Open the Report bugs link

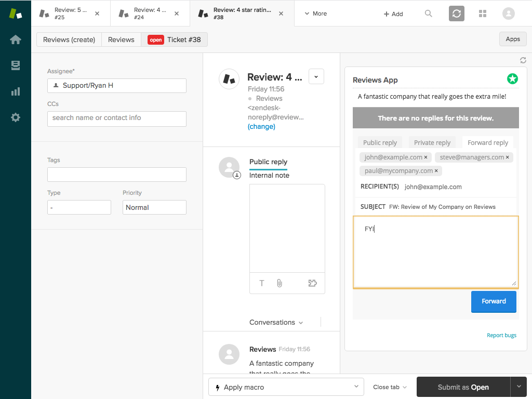click(x=501, y=335)
